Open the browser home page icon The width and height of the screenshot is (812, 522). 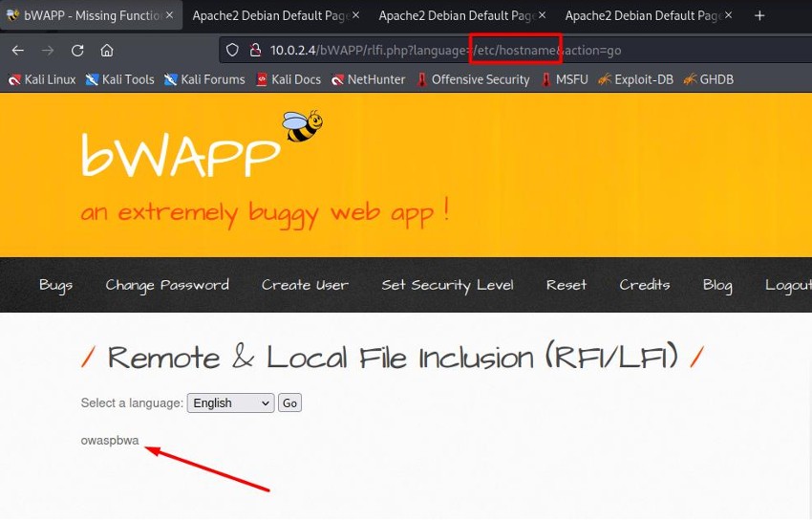point(107,51)
